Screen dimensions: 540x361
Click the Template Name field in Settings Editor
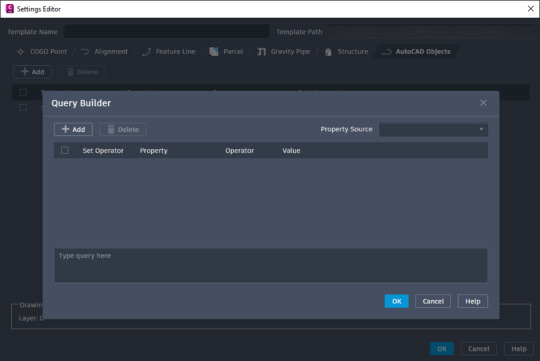click(167, 32)
